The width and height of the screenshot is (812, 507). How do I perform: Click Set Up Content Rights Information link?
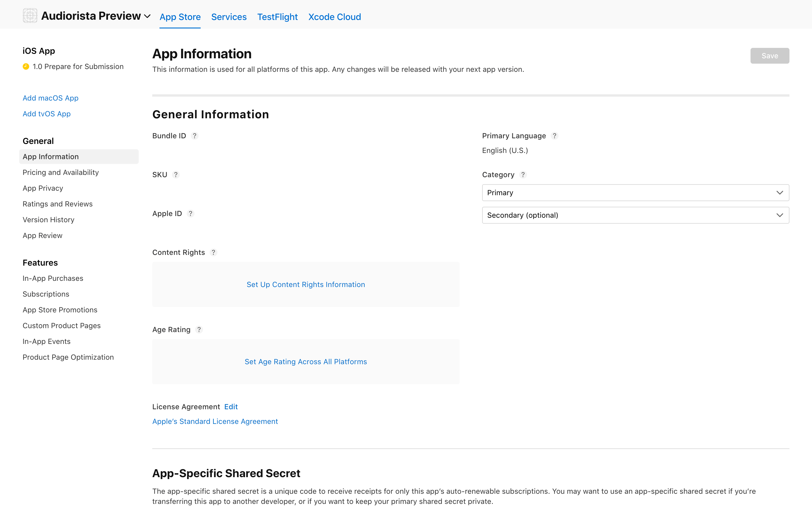pos(305,284)
